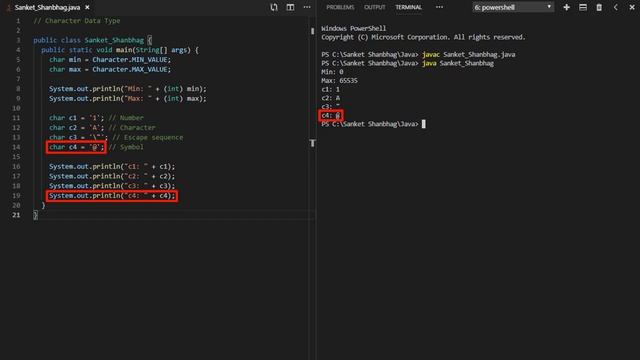Viewport: 640px width, 360px height.
Task: Click the editor vertical scrollbar thumb
Action: click(313, 31)
